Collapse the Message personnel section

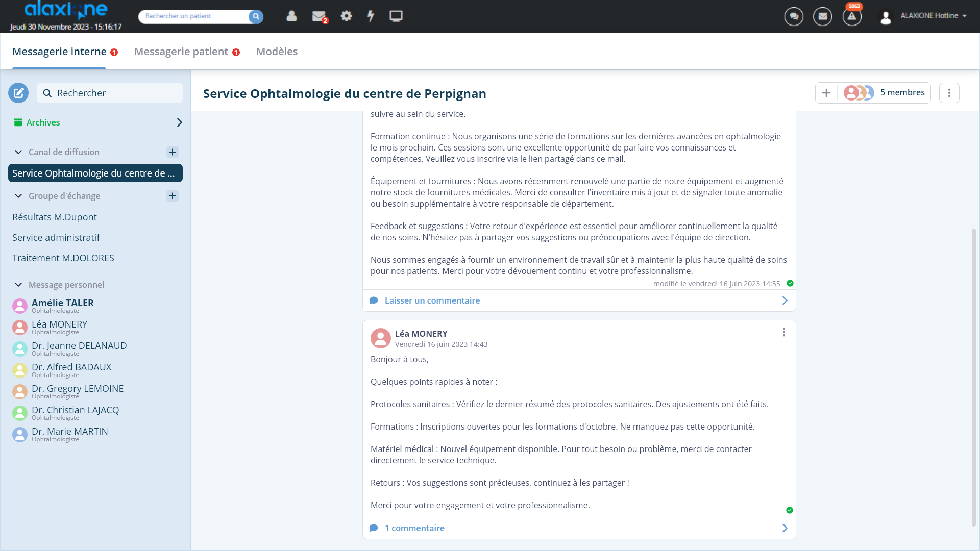18,285
